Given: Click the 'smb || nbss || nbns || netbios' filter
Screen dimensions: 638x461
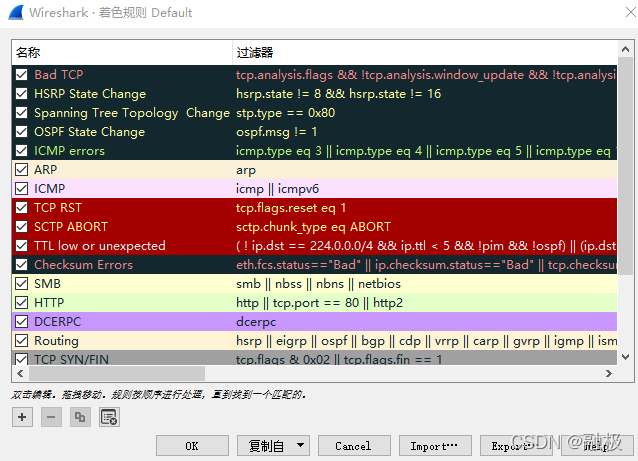Looking at the screenshot, I should click(319, 284).
